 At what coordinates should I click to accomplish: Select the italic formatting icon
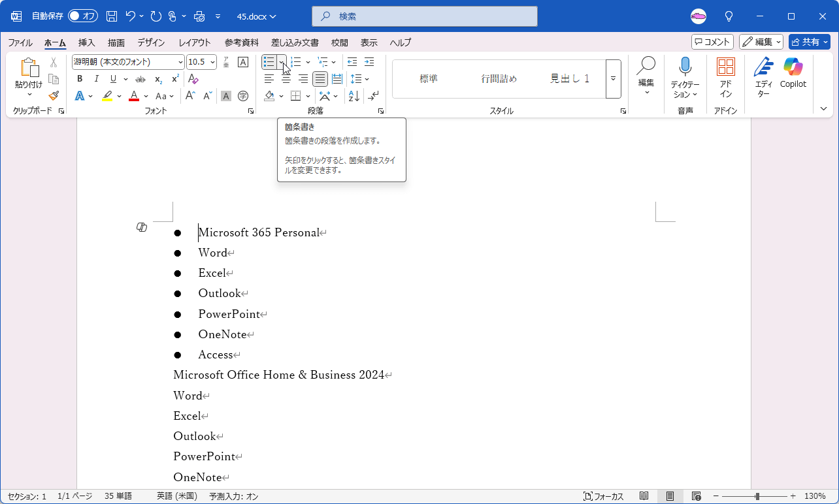tap(96, 79)
